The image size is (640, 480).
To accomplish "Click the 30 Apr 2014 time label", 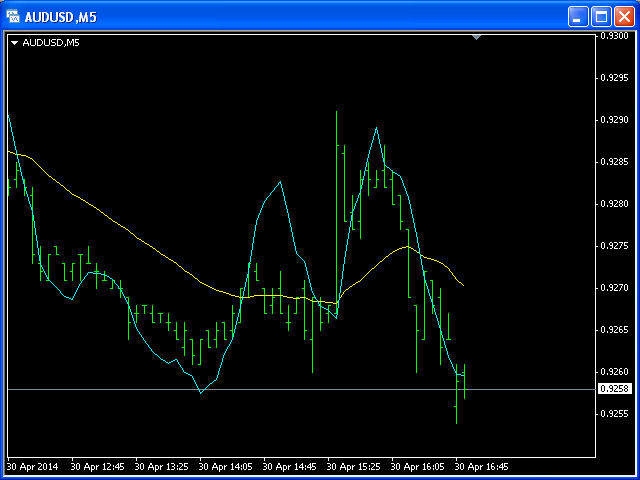I will 33,466.
